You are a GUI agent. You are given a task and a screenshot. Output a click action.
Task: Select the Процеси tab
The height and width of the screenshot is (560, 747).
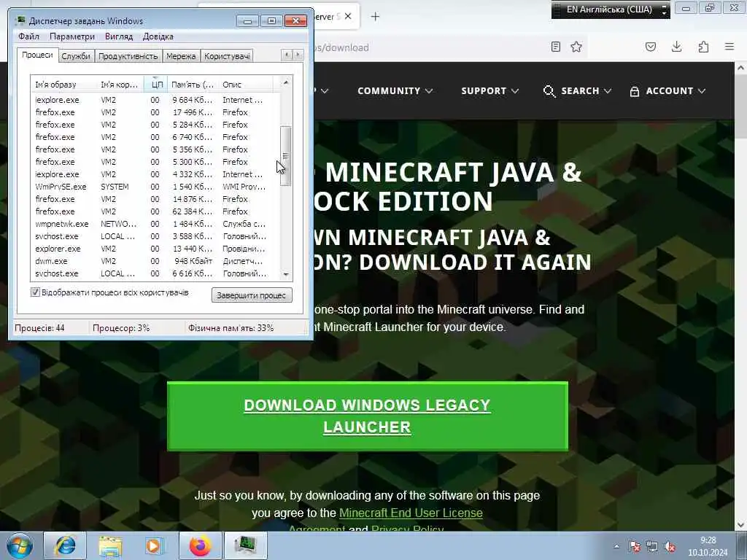point(37,55)
